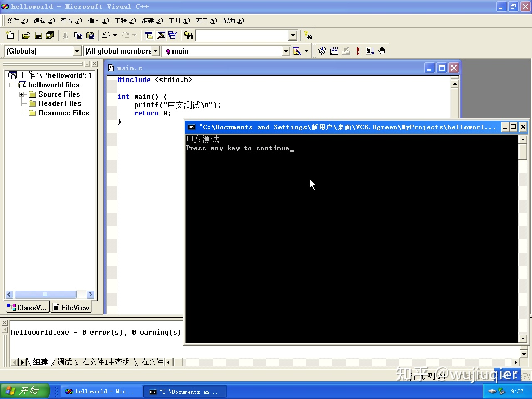The width and height of the screenshot is (532, 399).
Task: Open the Undo history dropdown arrow
Action: tap(115, 35)
